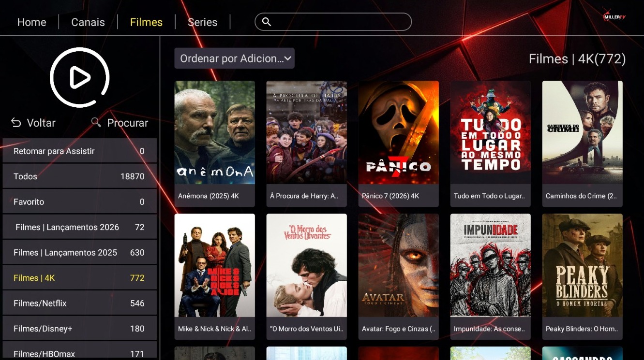Click the Procurar magnifier icon in sidebar
The image size is (644, 360).
coord(96,122)
